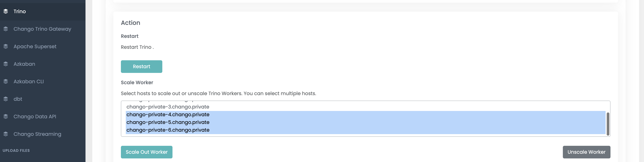Select host chango-private-3.chango.private
This screenshot has height=162, width=644.
(x=365, y=107)
